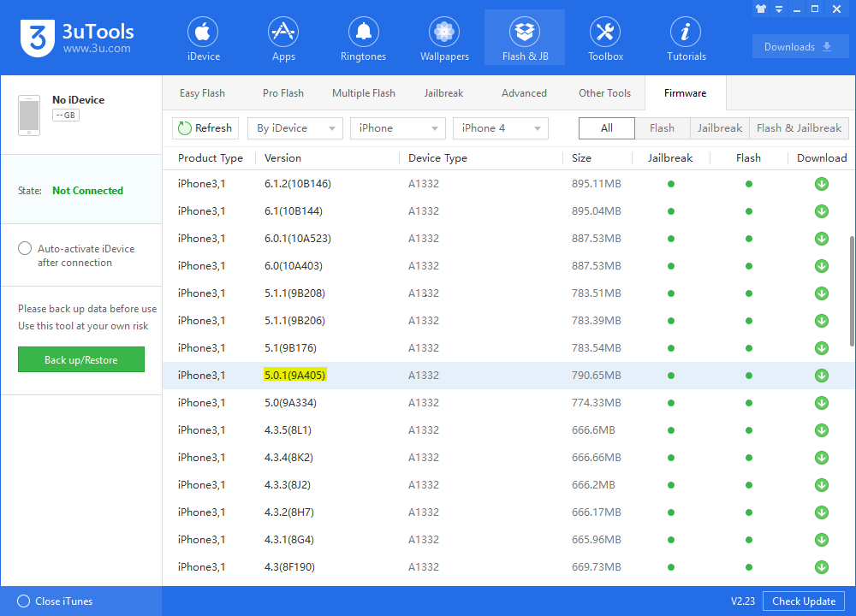Open the iDevice section
Viewport: 856px width, 616px height.
pos(203,38)
